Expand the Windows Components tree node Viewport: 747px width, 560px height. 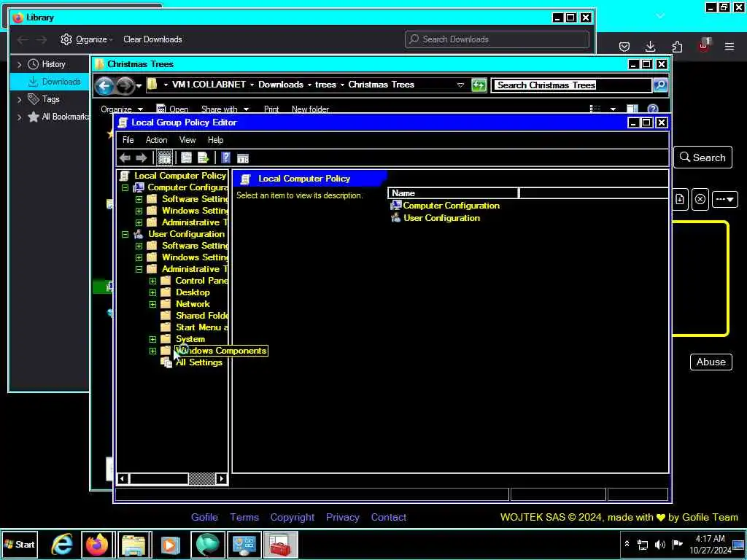point(152,351)
